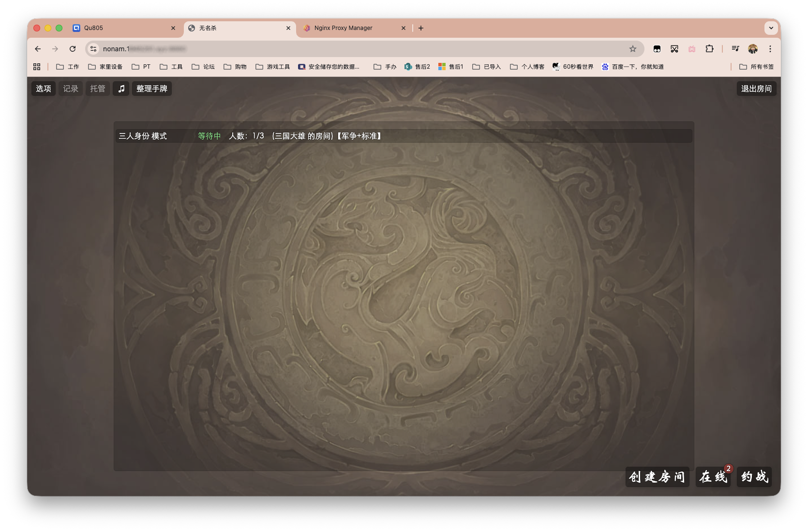Open the browser extensions puzzle icon
This screenshot has height=532, width=808.
coord(709,49)
